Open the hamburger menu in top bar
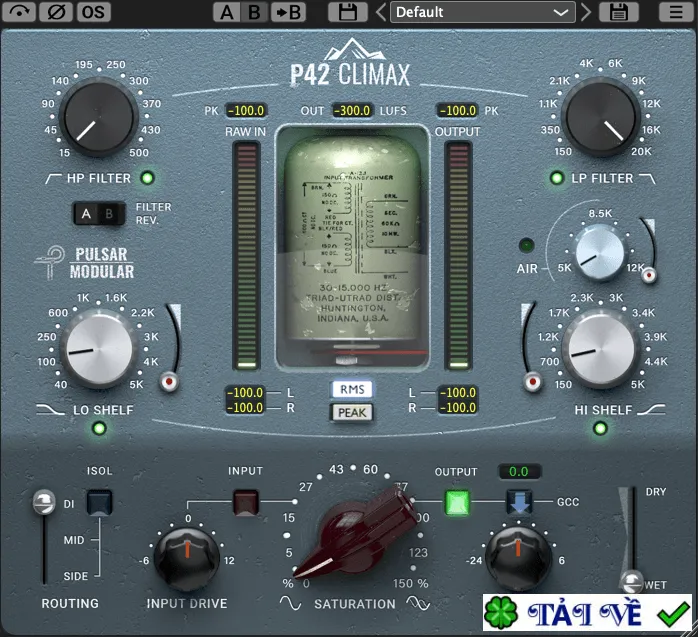The height and width of the screenshot is (637, 698). coord(676,12)
